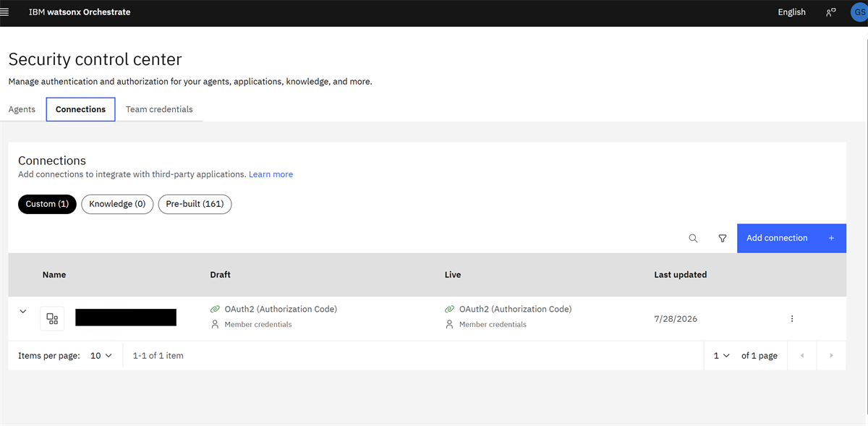
Task: Click the 7/28/2026 date cell
Action: point(676,319)
